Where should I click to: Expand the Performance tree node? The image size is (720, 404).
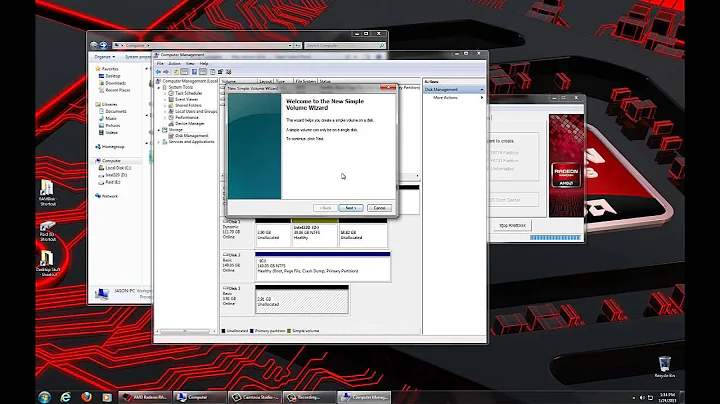pos(165,118)
